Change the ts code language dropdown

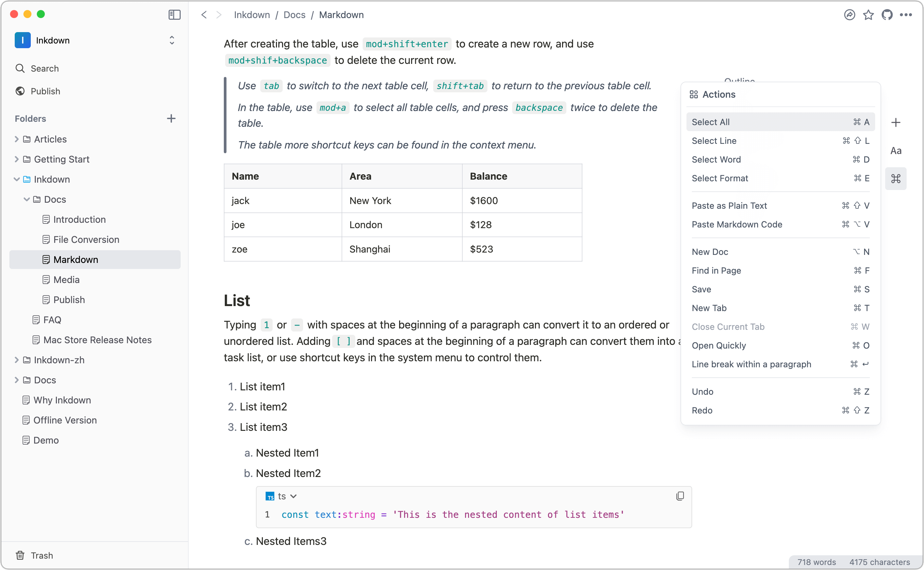tap(282, 496)
